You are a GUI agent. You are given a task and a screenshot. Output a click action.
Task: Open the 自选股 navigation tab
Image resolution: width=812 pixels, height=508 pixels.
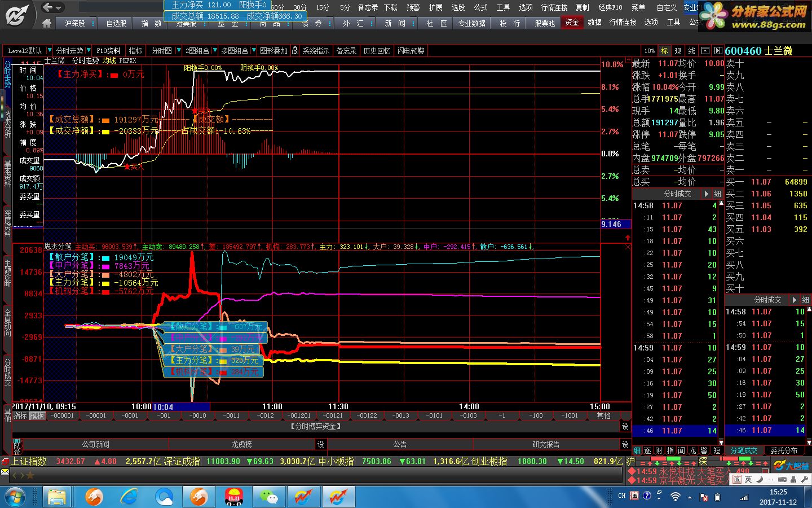(116, 23)
